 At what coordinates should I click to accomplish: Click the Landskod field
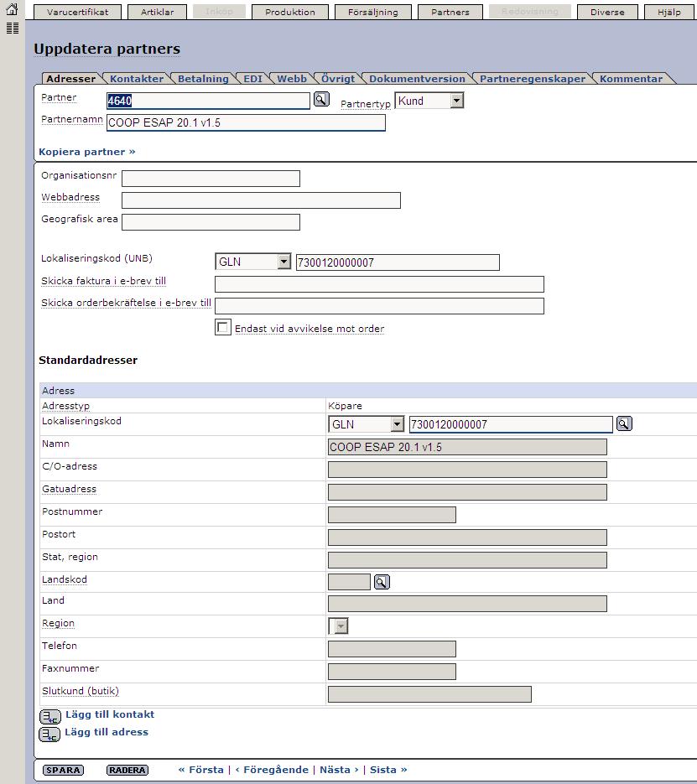349,582
